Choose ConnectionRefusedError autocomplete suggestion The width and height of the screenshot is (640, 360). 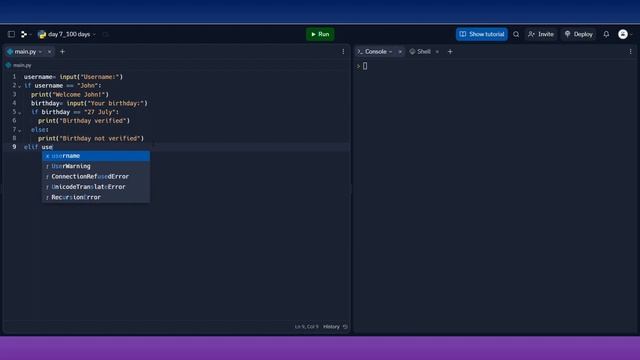point(96,176)
